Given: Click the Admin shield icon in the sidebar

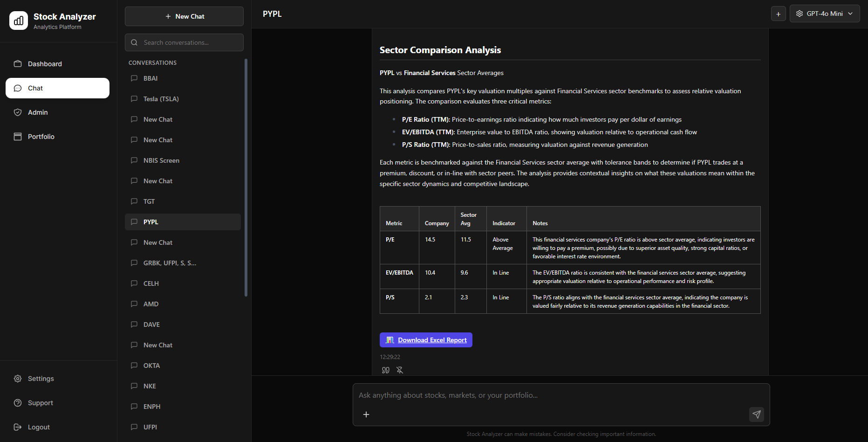Looking at the screenshot, I should (18, 112).
